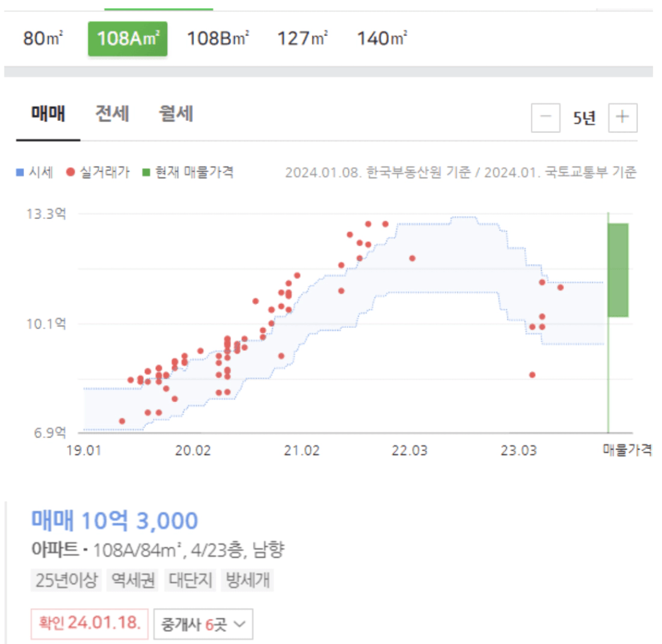662x644 pixels.
Task: Click the 10.1억 y-axis label
Action: tap(46, 324)
